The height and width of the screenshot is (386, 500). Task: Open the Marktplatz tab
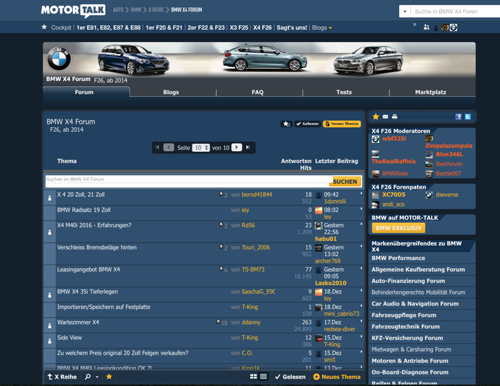click(430, 92)
